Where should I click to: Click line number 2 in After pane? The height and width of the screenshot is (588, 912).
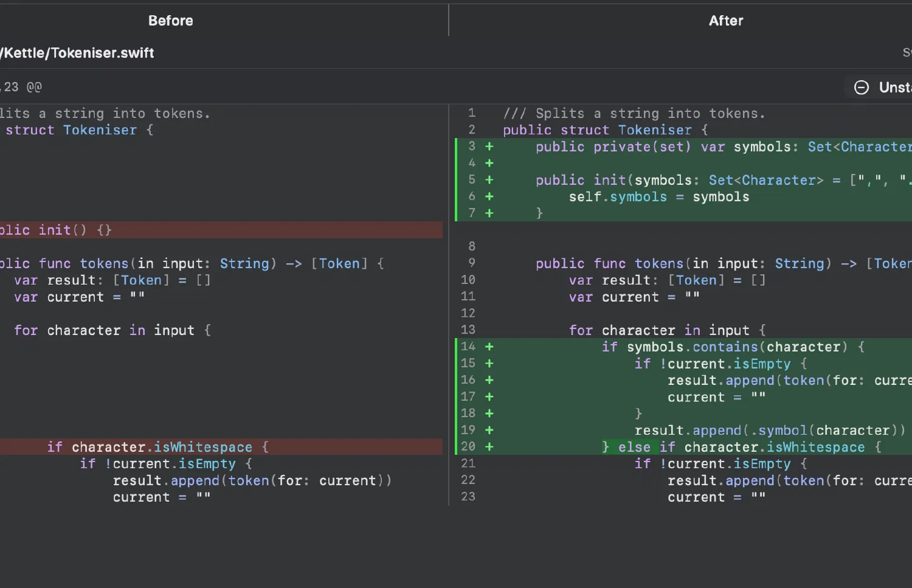[x=472, y=130]
